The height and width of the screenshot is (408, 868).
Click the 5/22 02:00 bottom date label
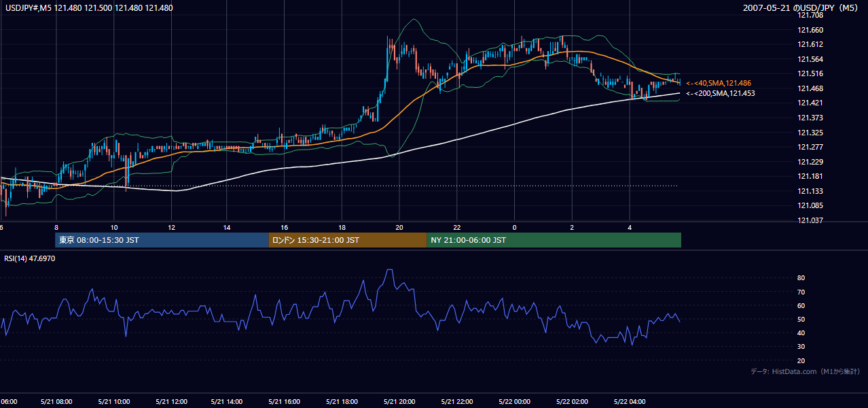tap(572, 402)
